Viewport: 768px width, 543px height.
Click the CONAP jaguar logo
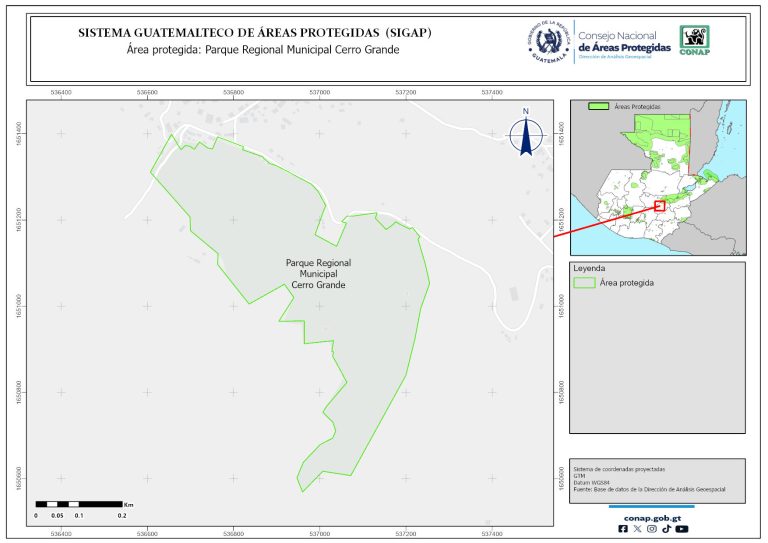(696, 39)
